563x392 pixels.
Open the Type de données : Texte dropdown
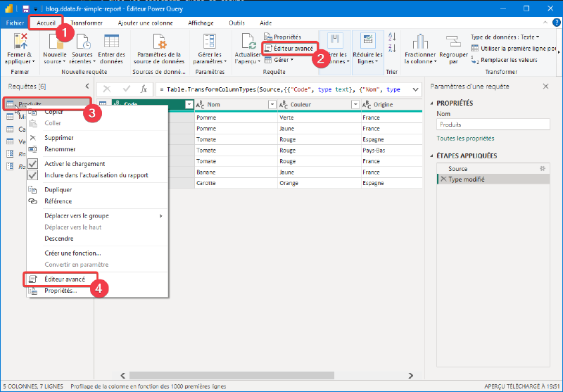click(505, 37)
